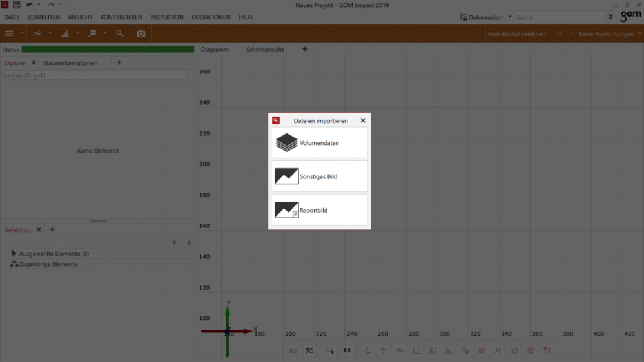Screen dimensions: 644x362
Task: Expand the double-chevron next to search field
Action: click(610, 17)
